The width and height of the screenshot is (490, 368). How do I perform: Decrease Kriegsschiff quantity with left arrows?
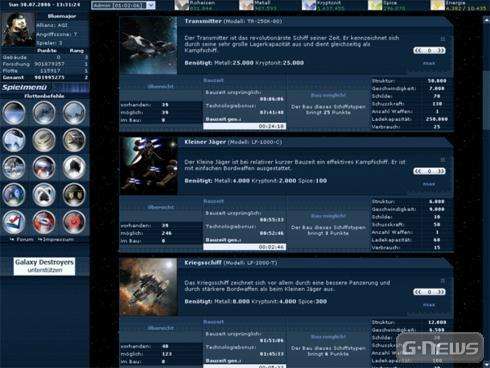[418, 292]
